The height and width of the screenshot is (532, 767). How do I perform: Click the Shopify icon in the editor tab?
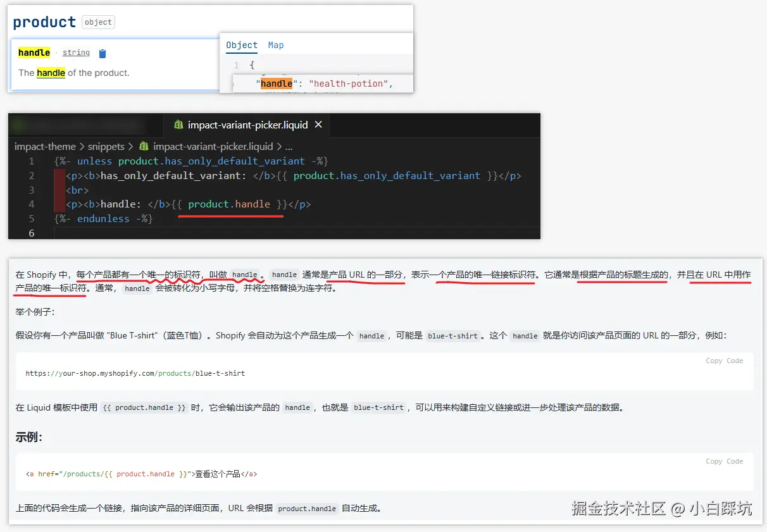coord(178,125)
